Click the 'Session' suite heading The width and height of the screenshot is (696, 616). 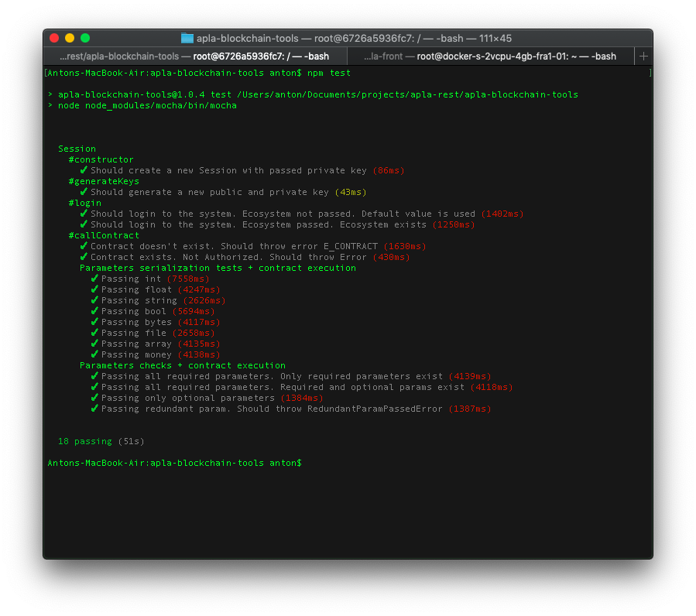[x=77, y=149]
